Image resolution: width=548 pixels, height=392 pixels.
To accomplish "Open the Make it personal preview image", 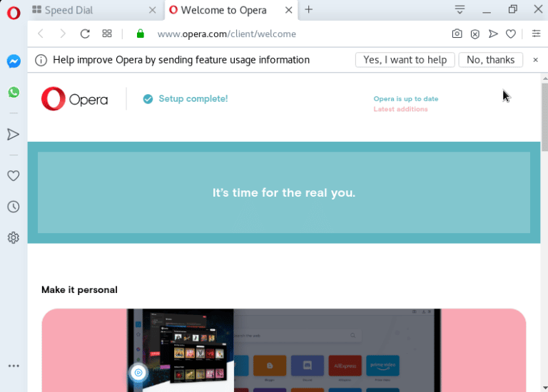I will click(284, 350).
